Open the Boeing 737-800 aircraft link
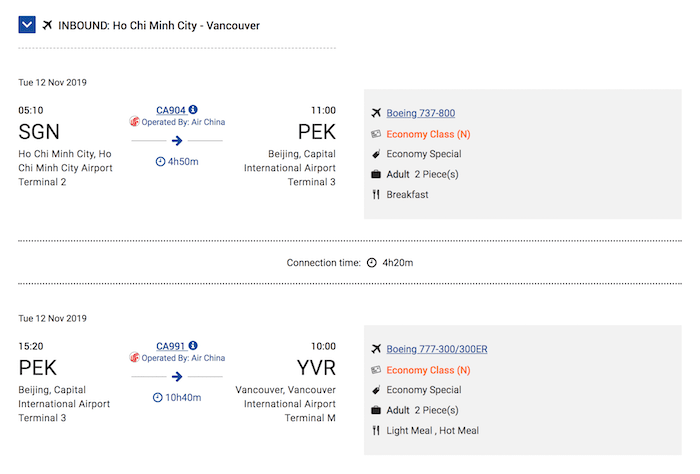 [421, 113]
